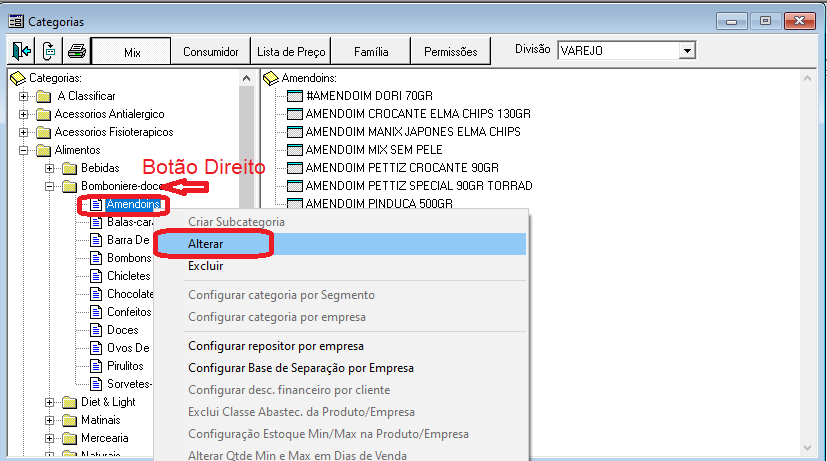
Task: Expand the Mercearia subcategory
Action: point(49,438)
